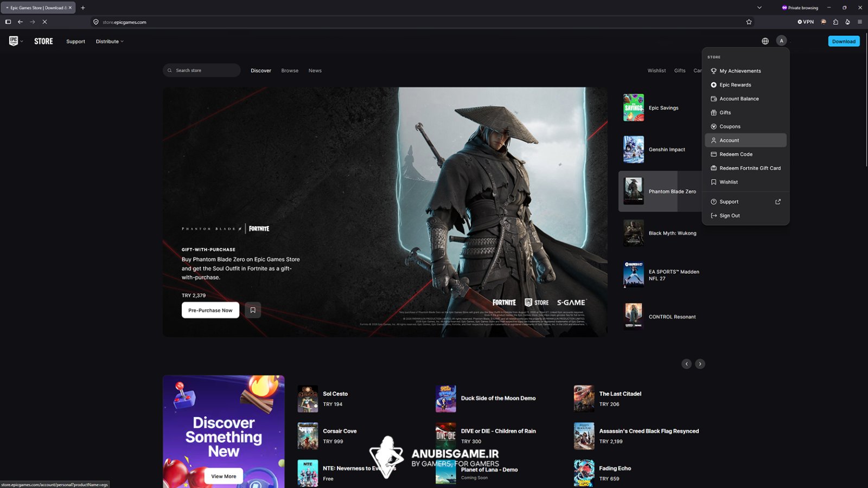Expand the Distribute dropdown in the header
The height and width of the screenshot is (488, 868).
click(110, 42)
